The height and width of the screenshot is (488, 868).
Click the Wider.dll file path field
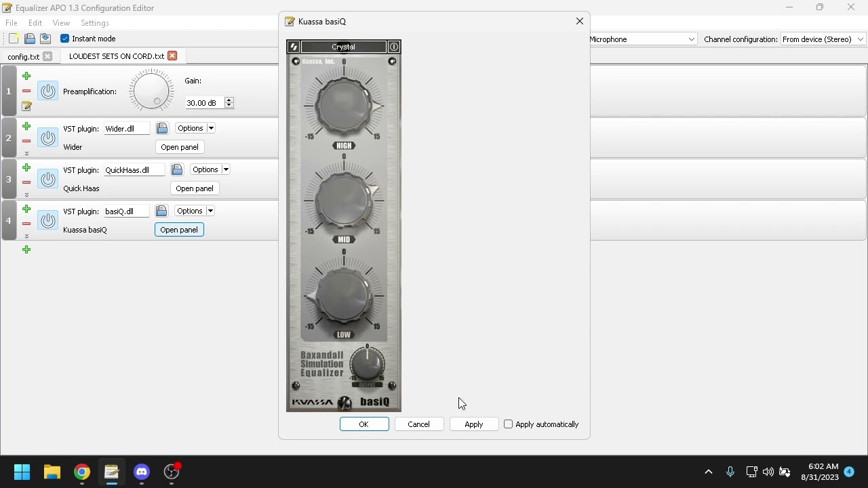127,129
